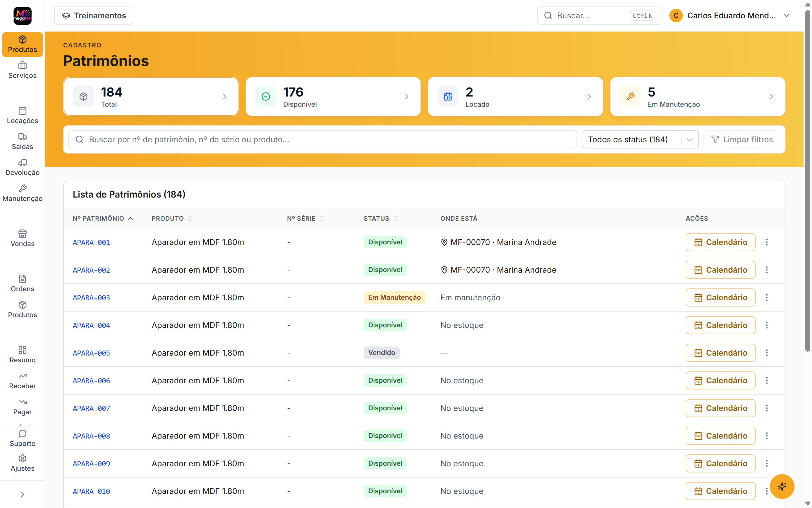Screen dimensions: 812x508
Task: Filter by Locado 2 card
Action: 515,97
